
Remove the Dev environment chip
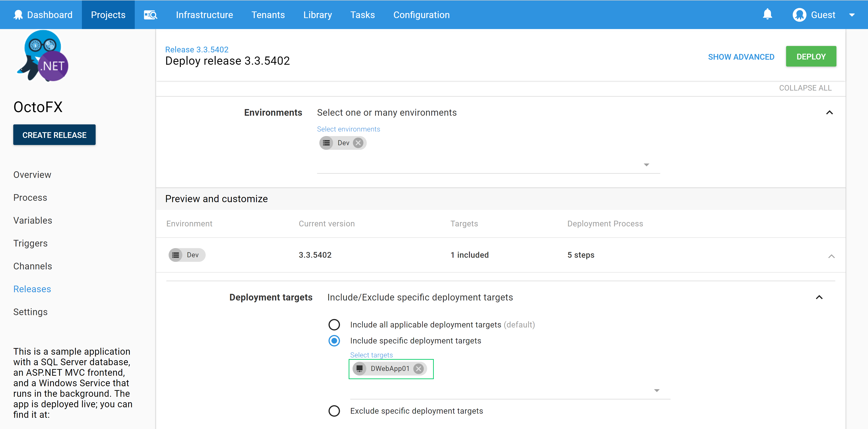(358, 143)
